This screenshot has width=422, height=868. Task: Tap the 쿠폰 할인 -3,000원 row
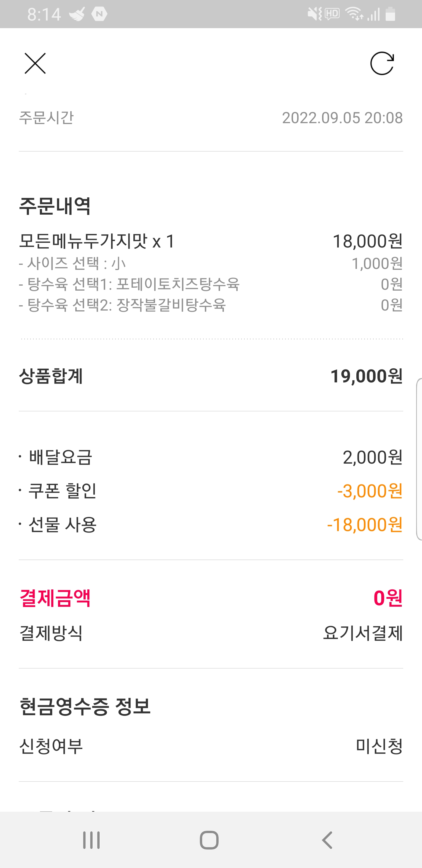click(211, 491)
